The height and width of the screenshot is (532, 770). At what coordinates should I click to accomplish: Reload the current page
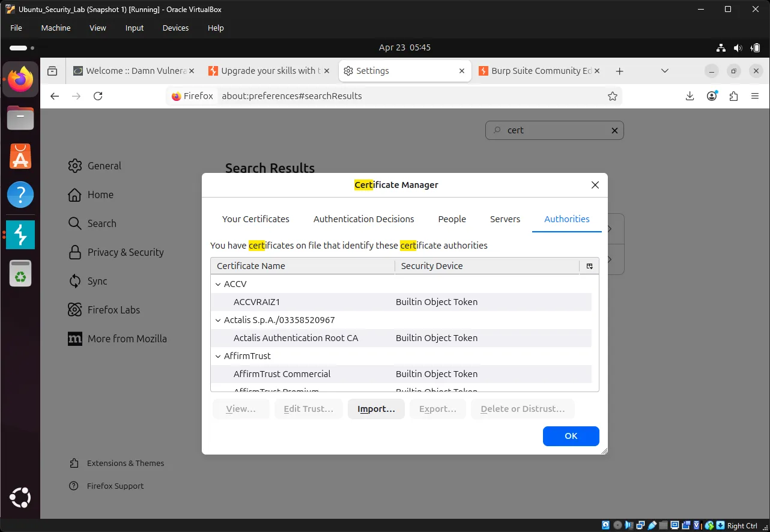coord(98,95)
